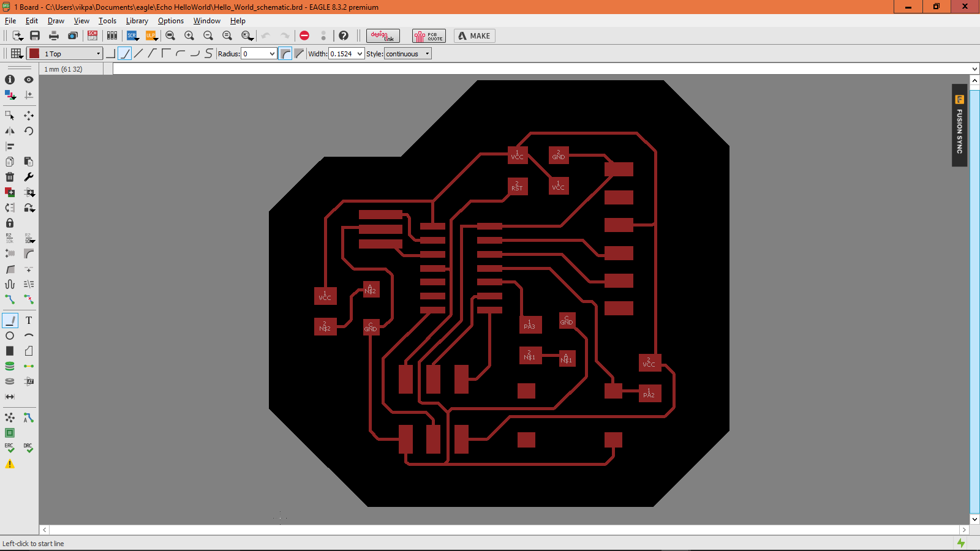Expand the command line history arrow

(x=974, y=69)
